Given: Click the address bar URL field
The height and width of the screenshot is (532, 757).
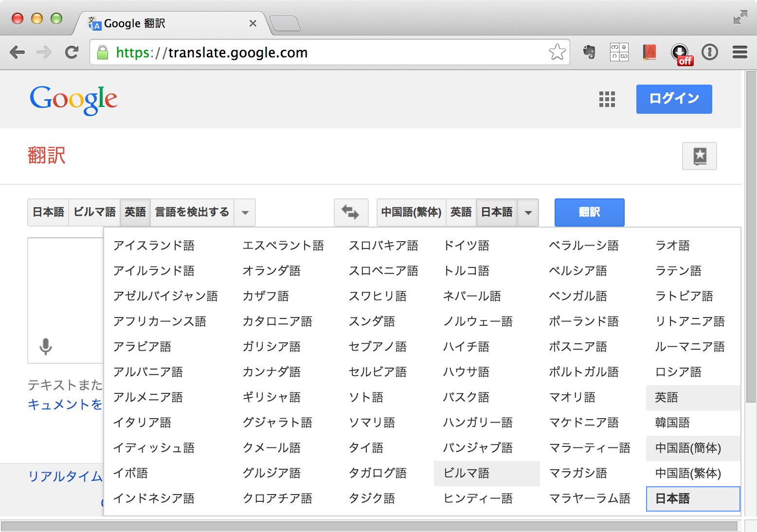Looking at the screenshot, I should tap(329, 53).
